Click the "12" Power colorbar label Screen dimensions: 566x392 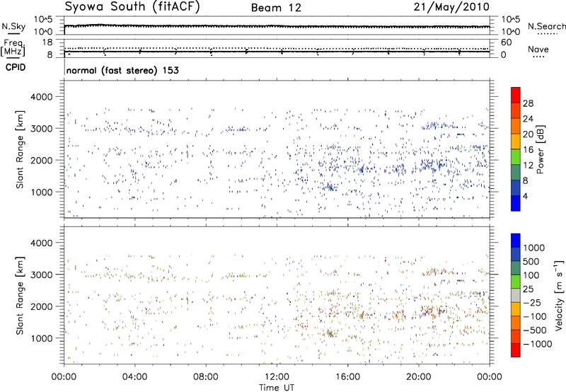point(528,166)
